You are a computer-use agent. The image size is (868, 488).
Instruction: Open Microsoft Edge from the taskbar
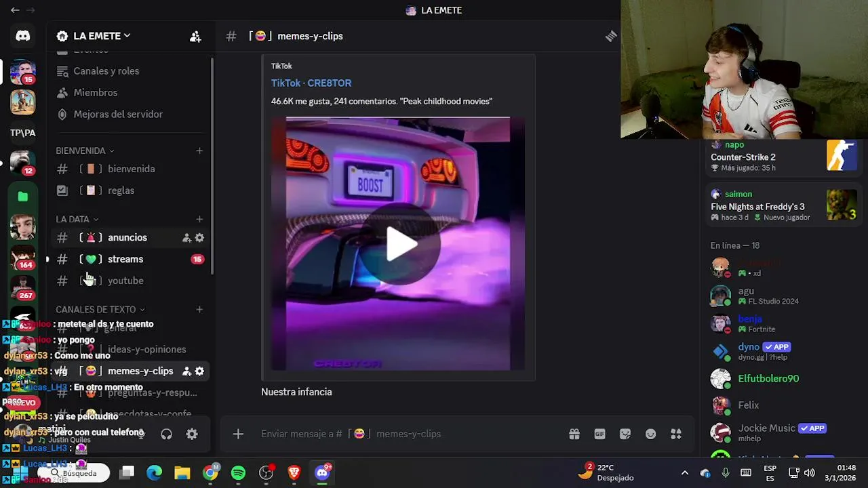155,472
